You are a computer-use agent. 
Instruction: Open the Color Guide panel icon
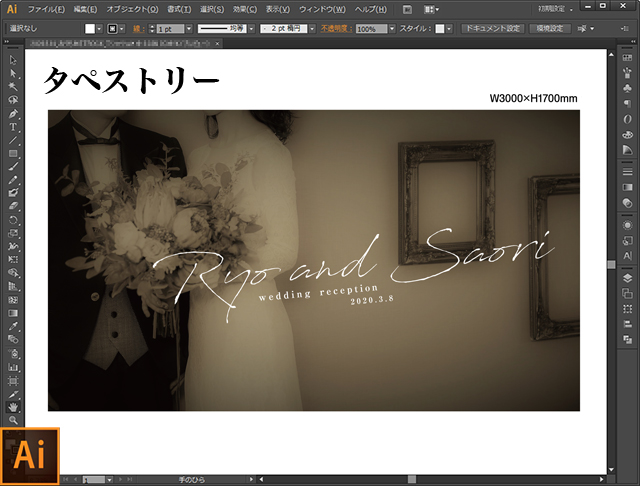[627, 150]
